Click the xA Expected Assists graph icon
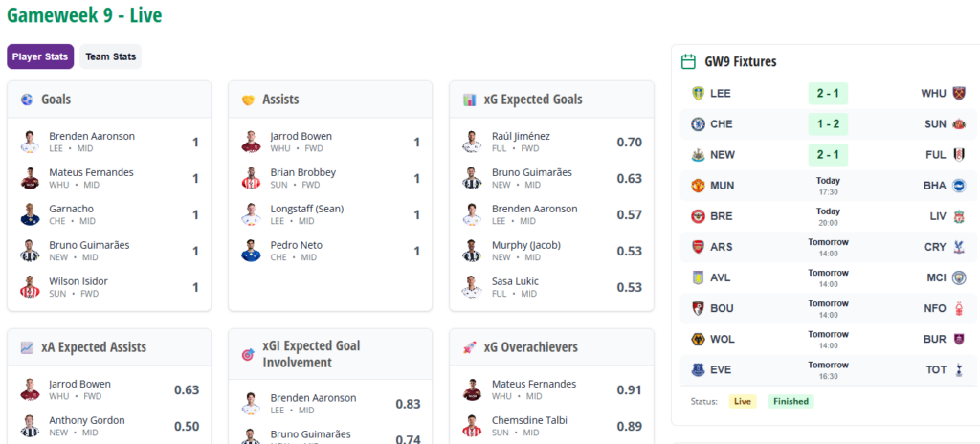The width and height of the screenshot is (980, 444). click(x=27, y=347)
